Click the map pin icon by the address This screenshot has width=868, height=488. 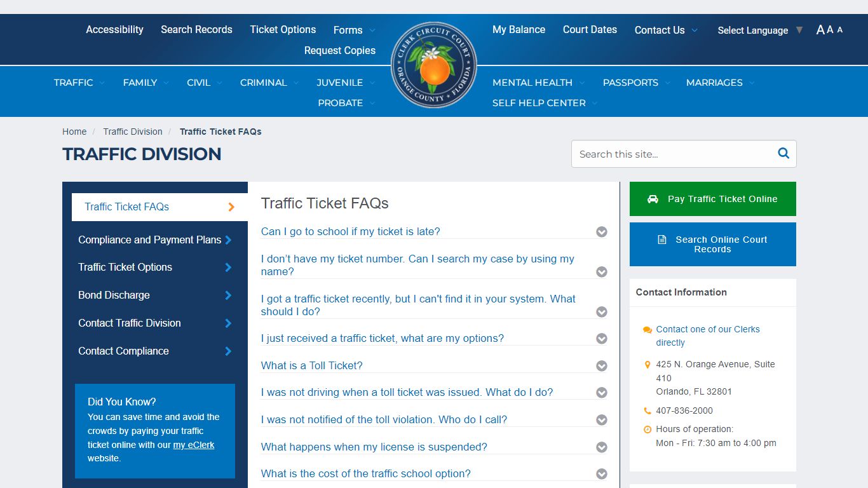[x=647, y=365]
